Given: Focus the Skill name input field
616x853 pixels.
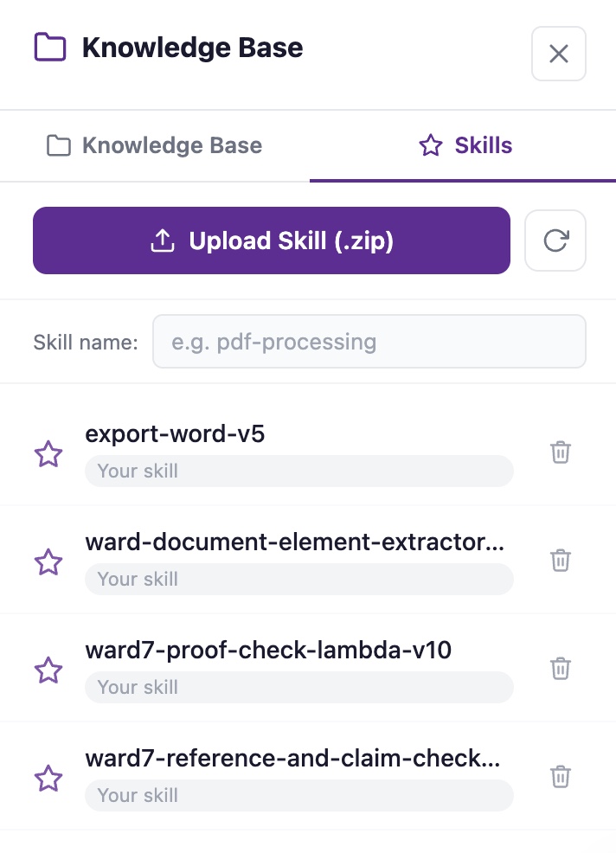Looking at the screenshot, I should coord(369,342).
